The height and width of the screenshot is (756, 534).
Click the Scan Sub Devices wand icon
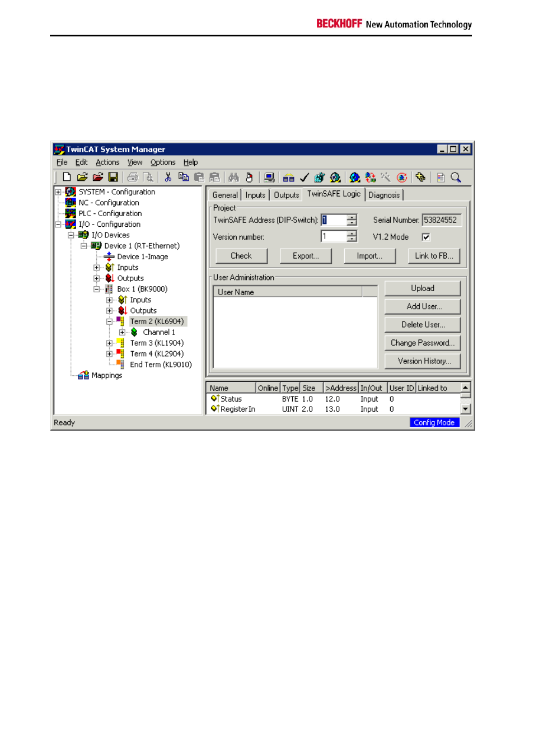[386, 177]
